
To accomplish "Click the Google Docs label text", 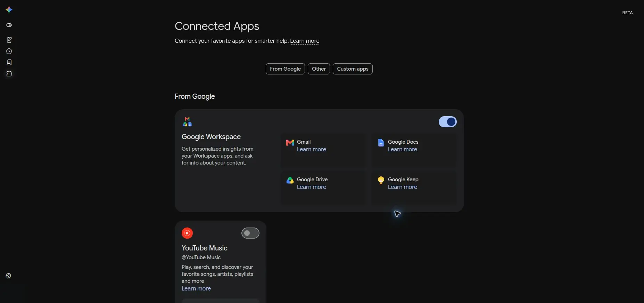I will click(x=403, y=142).
